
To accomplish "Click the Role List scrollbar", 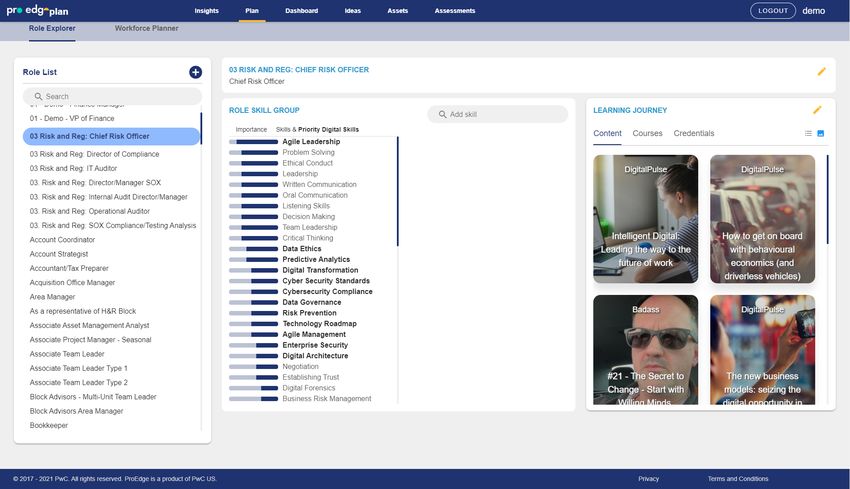I will point(201,128).
